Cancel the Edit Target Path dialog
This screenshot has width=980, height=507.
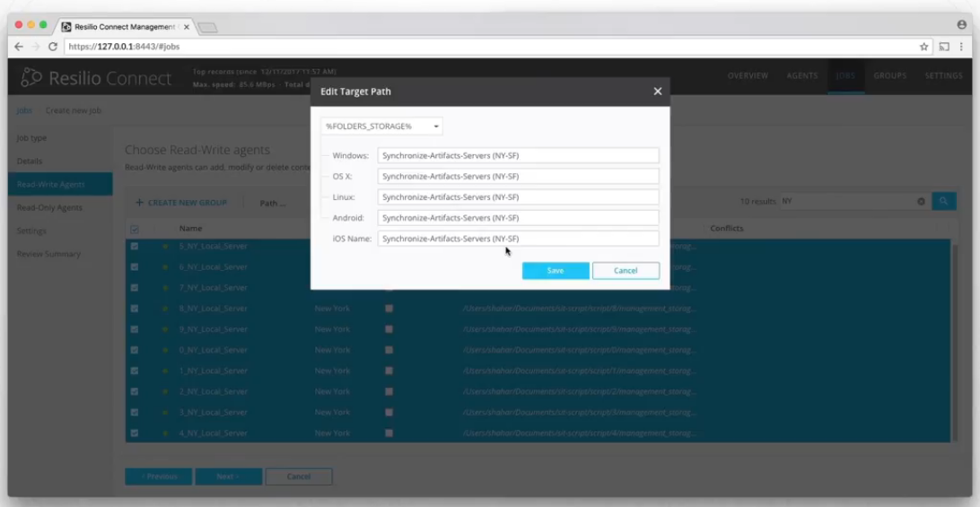point(626,271)
